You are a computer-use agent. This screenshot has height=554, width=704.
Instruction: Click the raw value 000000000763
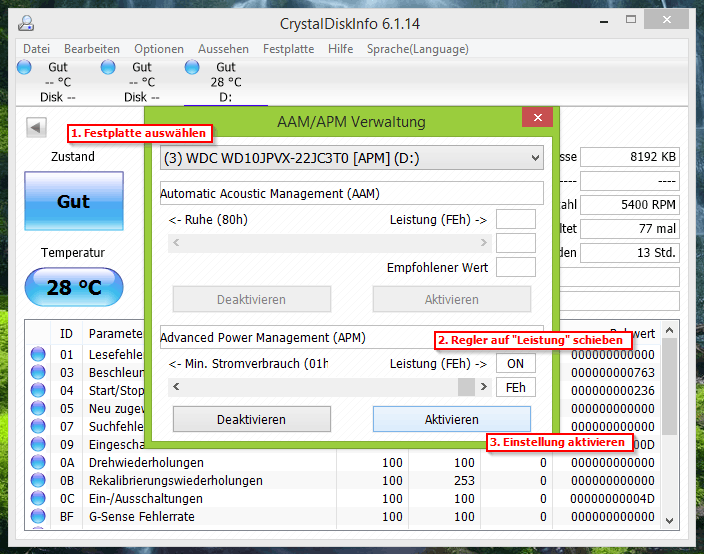coord(613,373)
